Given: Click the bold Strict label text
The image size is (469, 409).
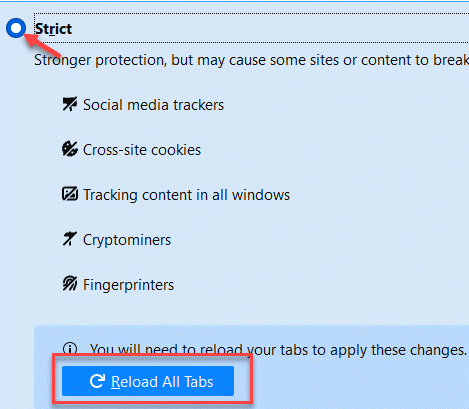Looking at the screenshot, I should click(53, 29).
